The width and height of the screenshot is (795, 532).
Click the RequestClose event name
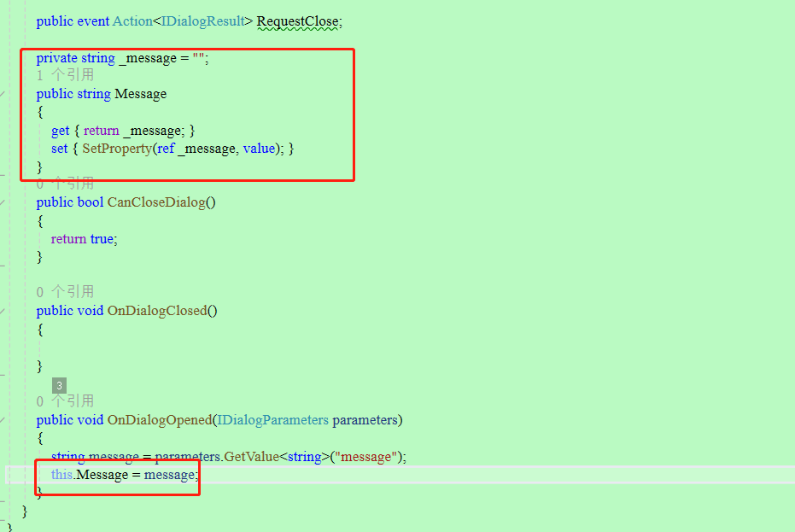click(x=298, y=21)
